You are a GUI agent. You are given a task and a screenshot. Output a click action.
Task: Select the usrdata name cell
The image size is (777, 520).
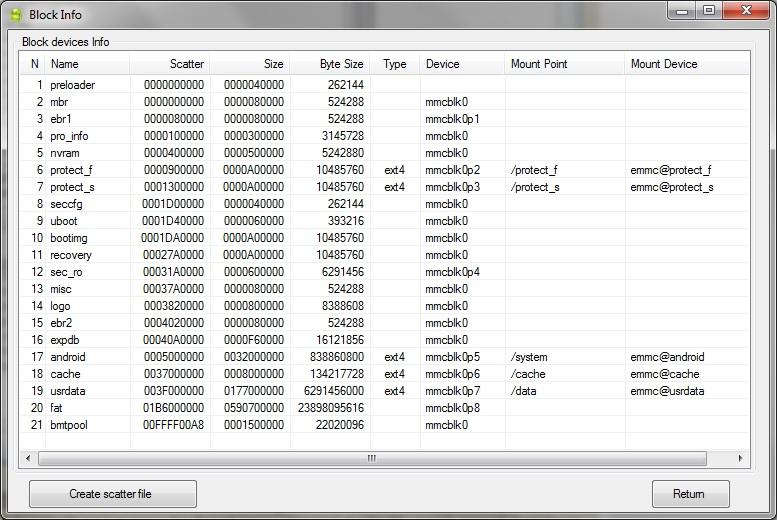[x=67, y=391]
